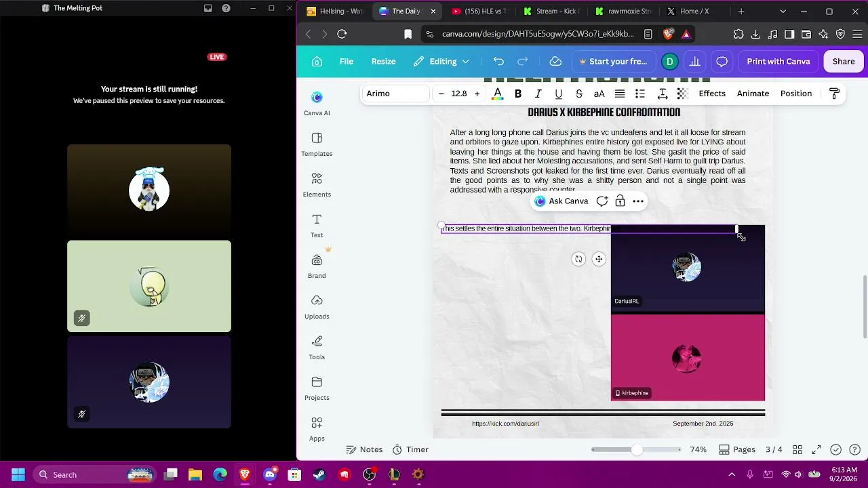
Task: Toggle bold text formatting
Action: click(518, 94)
